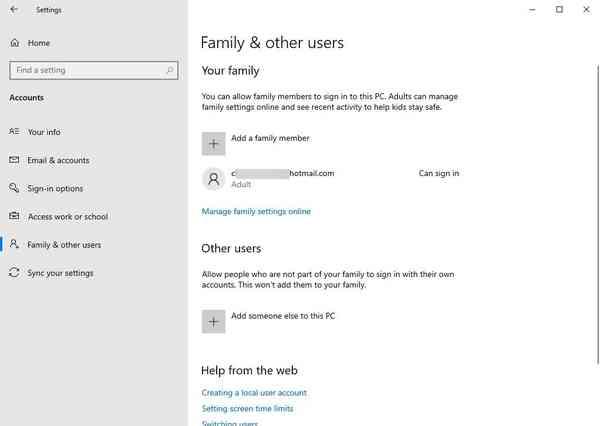
Task: Click Add a family member label
Action: [270, 138]
